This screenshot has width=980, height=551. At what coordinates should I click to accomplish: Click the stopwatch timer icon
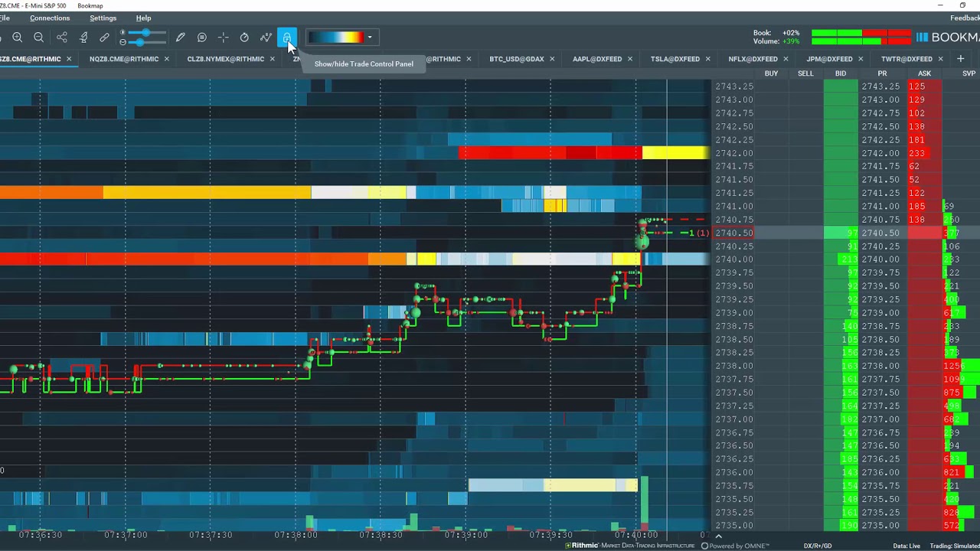pos(244,37)
